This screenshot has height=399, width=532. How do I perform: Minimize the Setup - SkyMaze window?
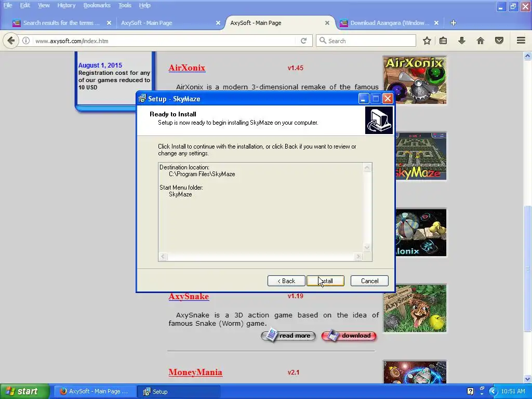click(x=363, y=99)
